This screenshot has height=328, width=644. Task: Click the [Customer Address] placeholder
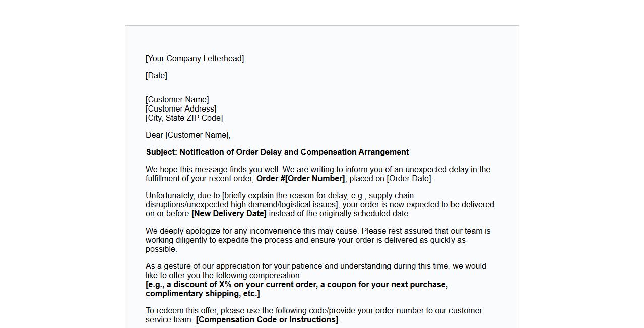pos(181,109)
